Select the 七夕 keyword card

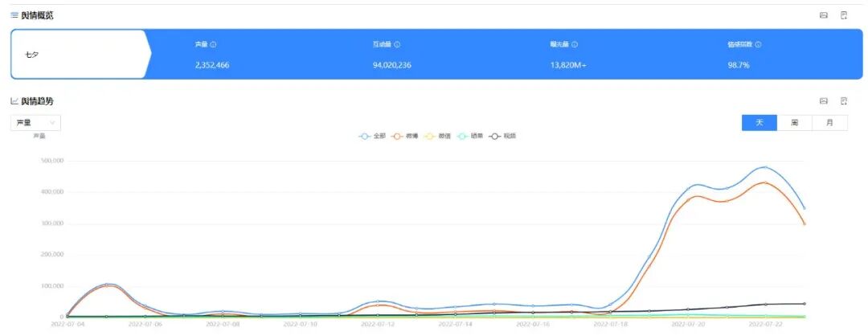pos(80,54)
